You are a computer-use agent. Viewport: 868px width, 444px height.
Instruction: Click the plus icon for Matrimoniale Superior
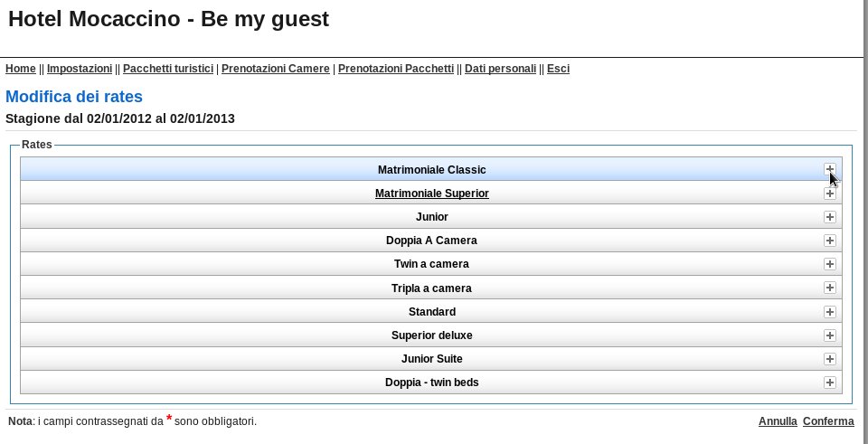pyautogui.click(x=829, y=194)
